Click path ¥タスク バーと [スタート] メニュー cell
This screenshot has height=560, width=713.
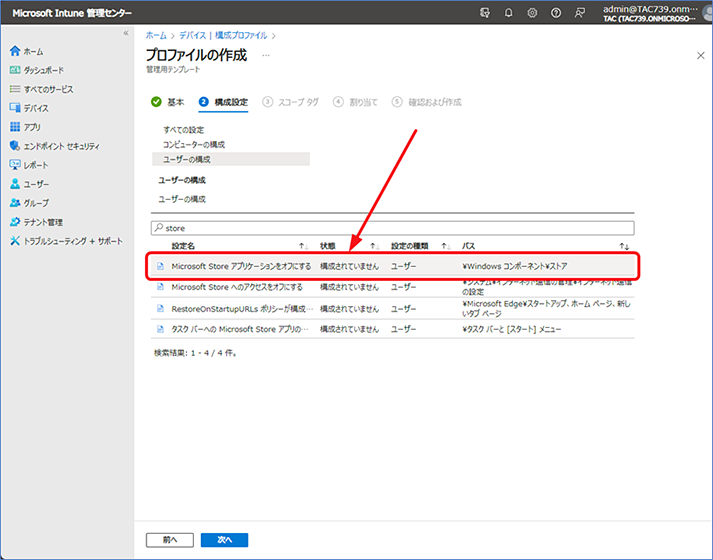pos(512,329)
